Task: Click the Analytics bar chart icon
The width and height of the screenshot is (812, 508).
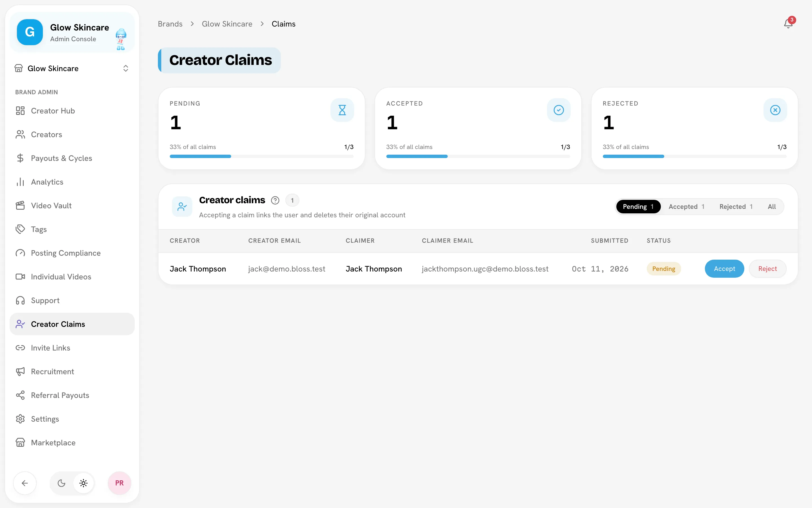Action: pyautogui.click(x=20, y=182)
